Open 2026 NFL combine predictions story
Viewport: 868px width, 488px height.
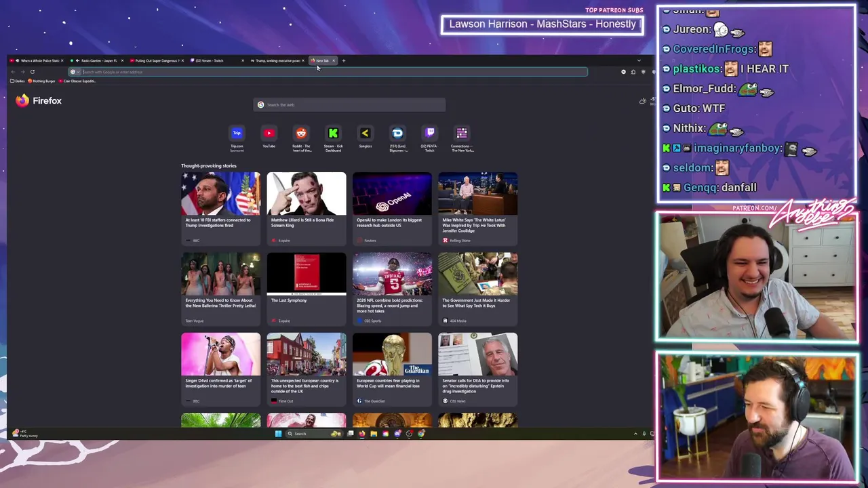392,289
